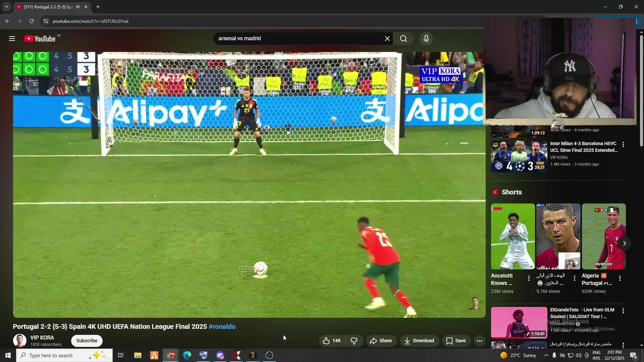Open the Inter Milan 4-3 Barcelona title
Image resolution: width=644 pixels, height=362 pixels.
[x=584, y=147]
